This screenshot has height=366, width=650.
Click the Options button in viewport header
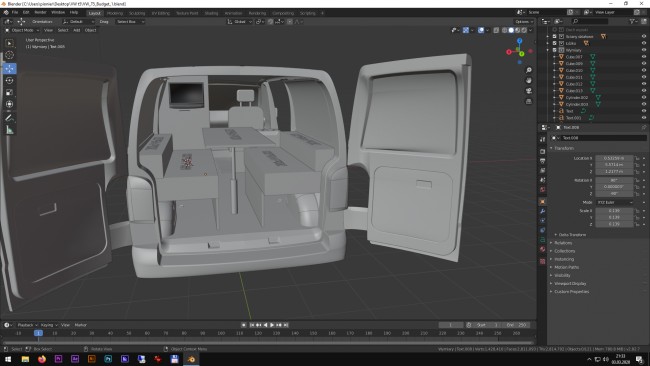click(x=524, y=22)
